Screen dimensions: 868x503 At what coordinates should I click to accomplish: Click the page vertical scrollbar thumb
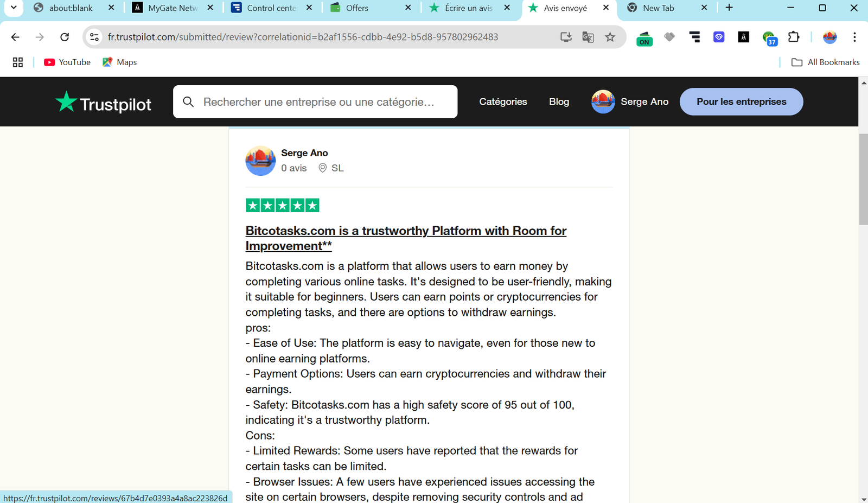tap(863, 179)
